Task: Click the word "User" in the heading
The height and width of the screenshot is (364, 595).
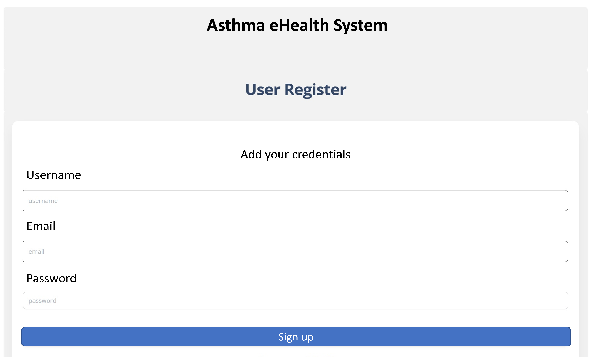Action: point(263,90)
